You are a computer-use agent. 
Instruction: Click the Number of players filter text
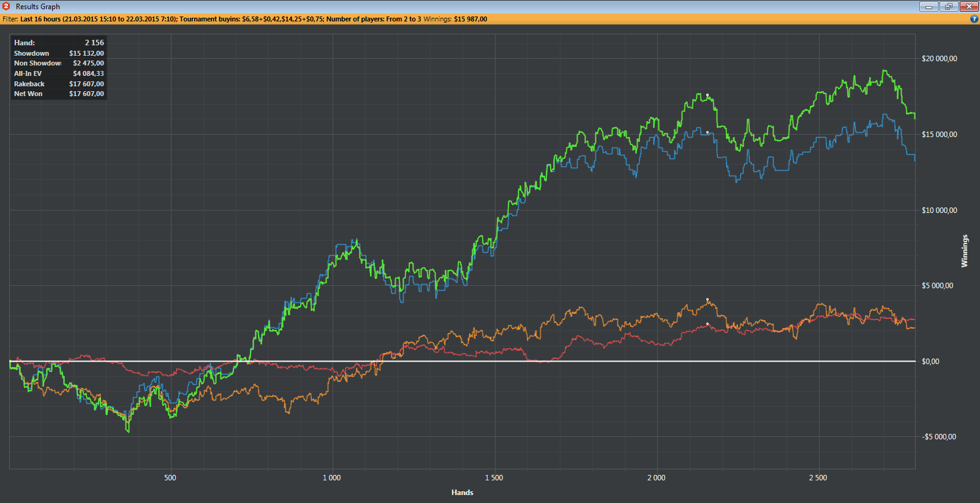click(373, 19)
